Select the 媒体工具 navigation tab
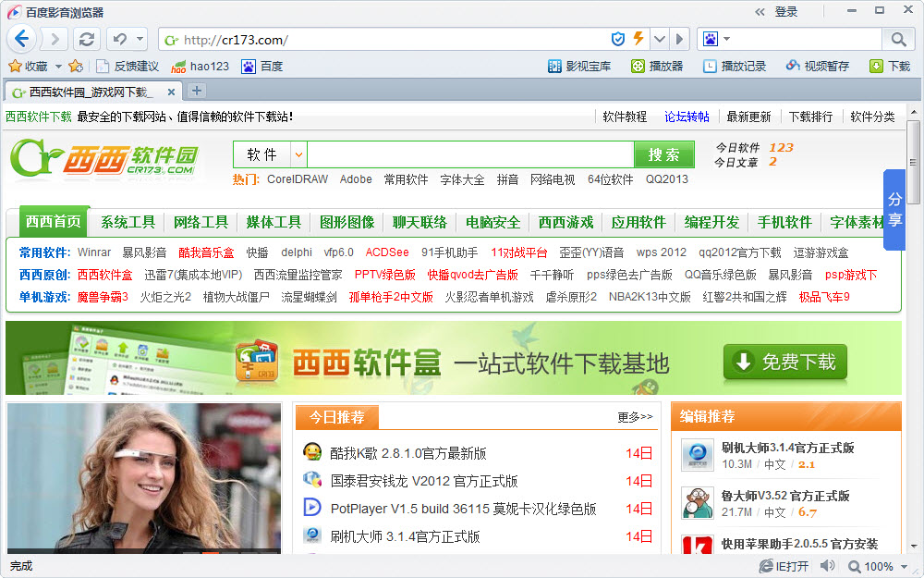This screenshot has width=924, height=578. (274, 222)
